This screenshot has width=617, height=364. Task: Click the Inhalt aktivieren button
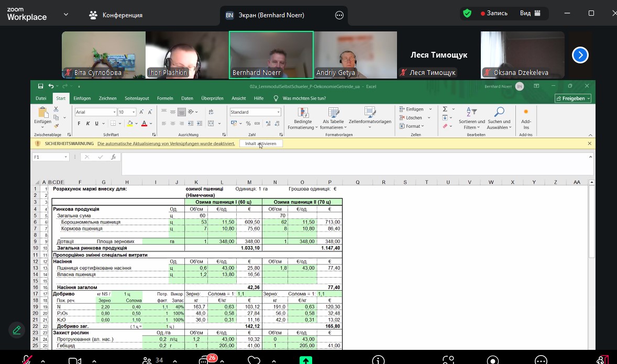[261, 144]
